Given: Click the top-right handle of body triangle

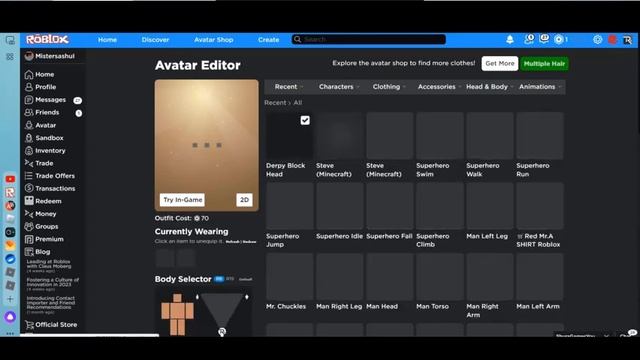Looking at the screenshot, I should (247, 297).
